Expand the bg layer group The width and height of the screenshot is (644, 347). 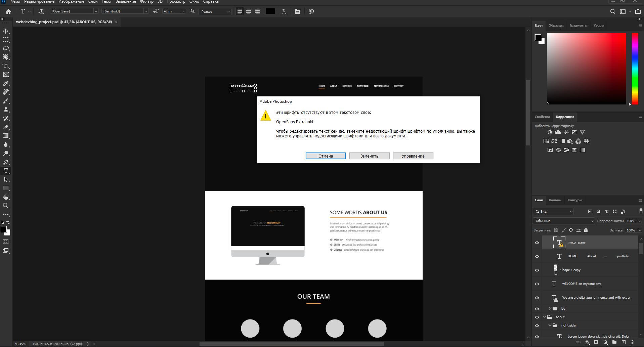550,308
